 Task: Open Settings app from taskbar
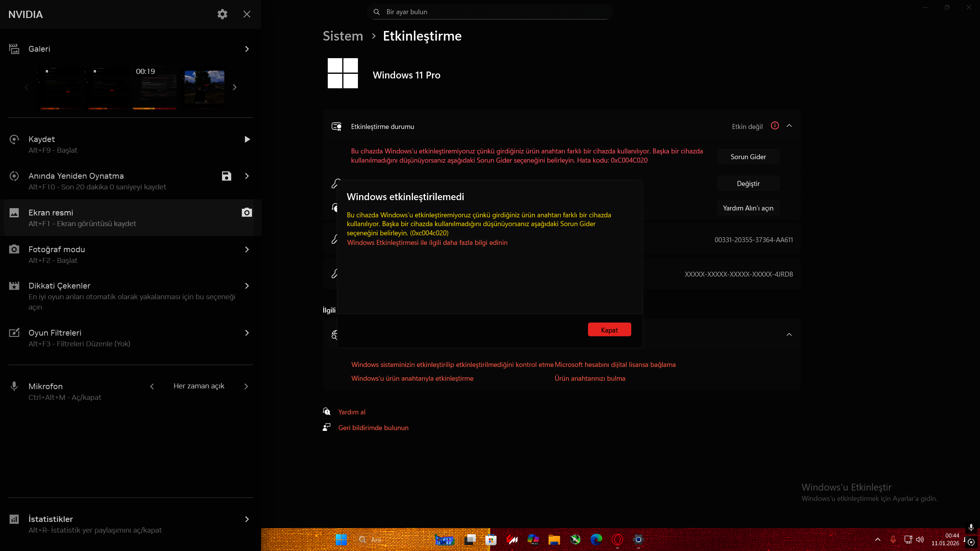638,540
